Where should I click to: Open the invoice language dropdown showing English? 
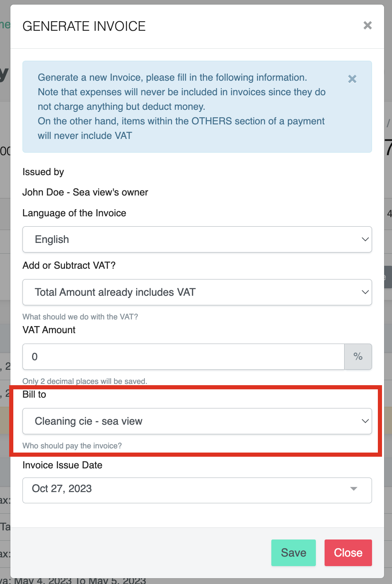tap(197, 240)
